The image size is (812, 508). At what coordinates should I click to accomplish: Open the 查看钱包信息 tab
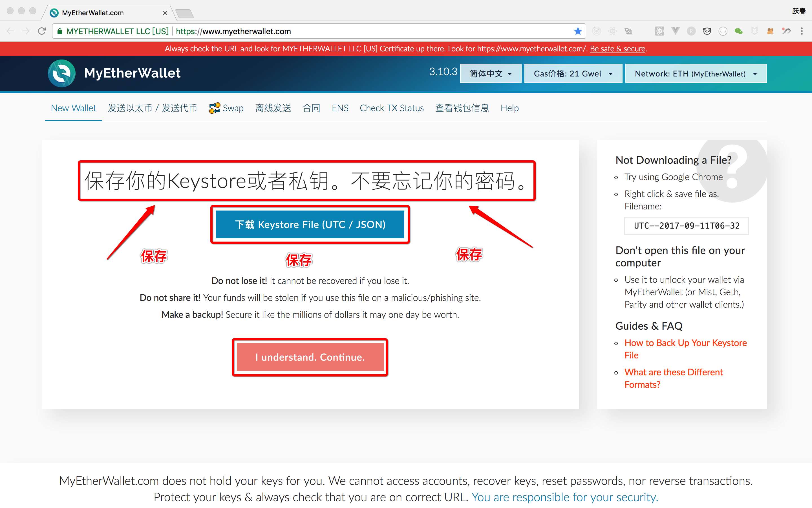point(462,108)
